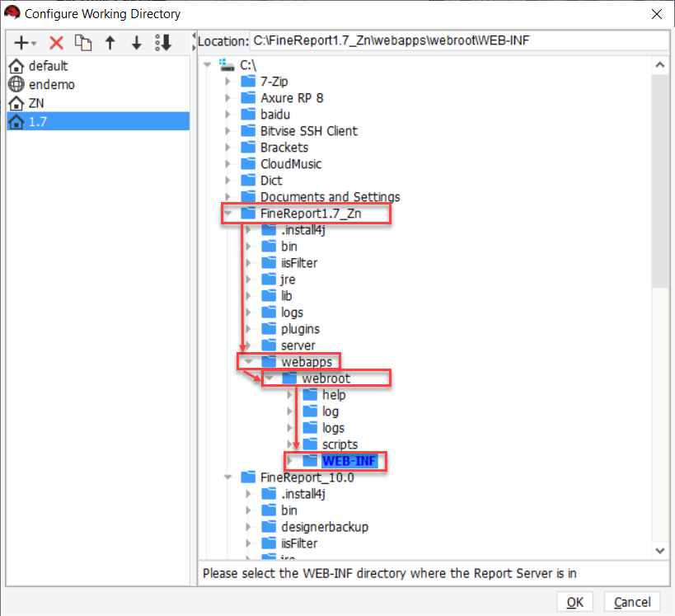Screen dimensions: 675x616
Task: Click the folder icon of 7-Zip
Action: [x=248, y=81]
